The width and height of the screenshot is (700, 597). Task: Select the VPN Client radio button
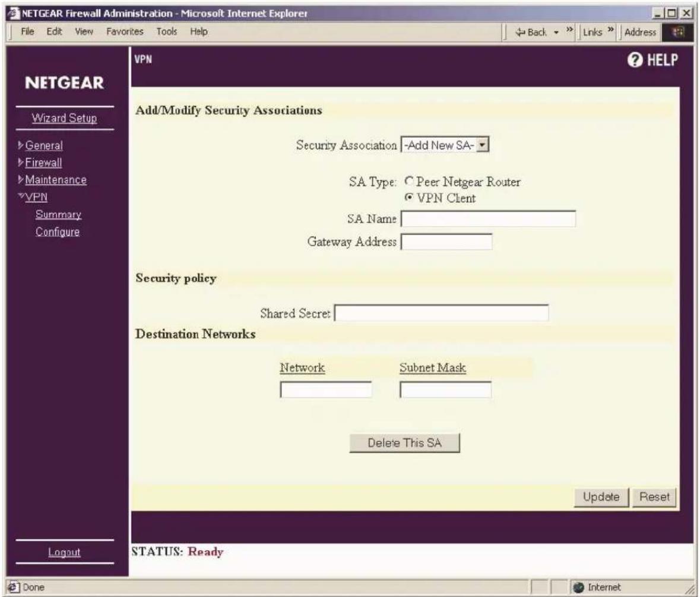point(408,197)
